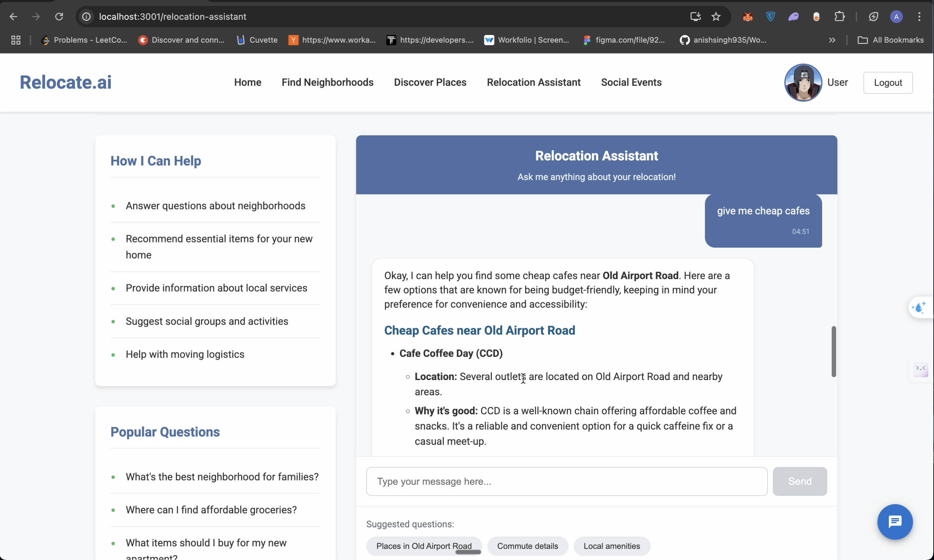Select Local amenities suggestion chip
The width and height of the screenshot is (934, 560).
612,546
